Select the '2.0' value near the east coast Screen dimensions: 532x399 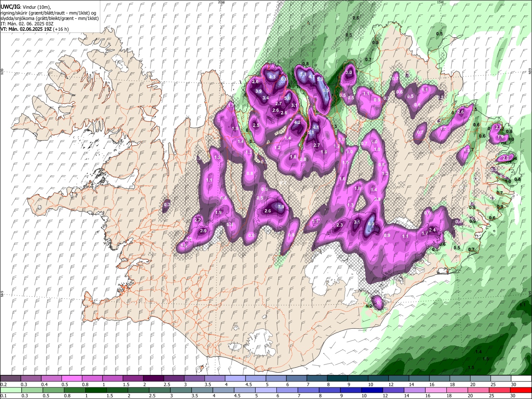pyautogui.click(x=506, y=158)
